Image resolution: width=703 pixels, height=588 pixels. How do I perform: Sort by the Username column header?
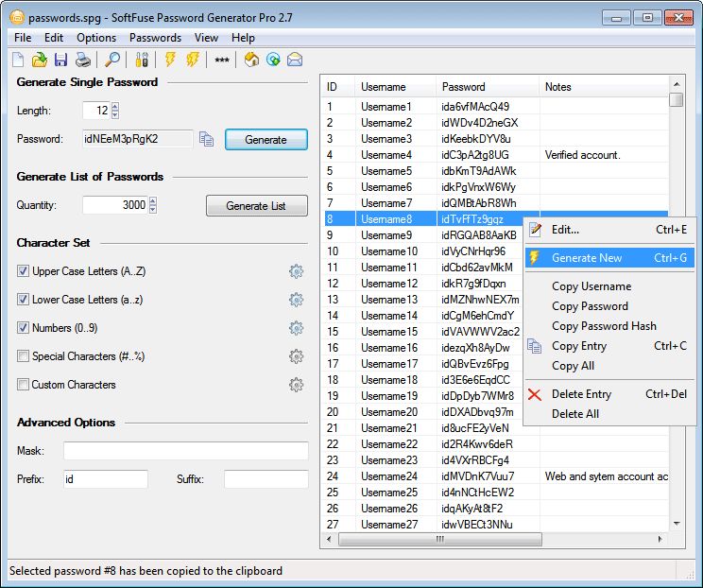[x=396, y=87]
